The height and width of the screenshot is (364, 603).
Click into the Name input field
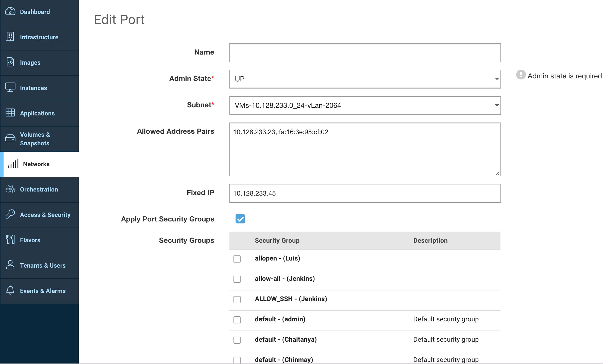tap(365, 53)
